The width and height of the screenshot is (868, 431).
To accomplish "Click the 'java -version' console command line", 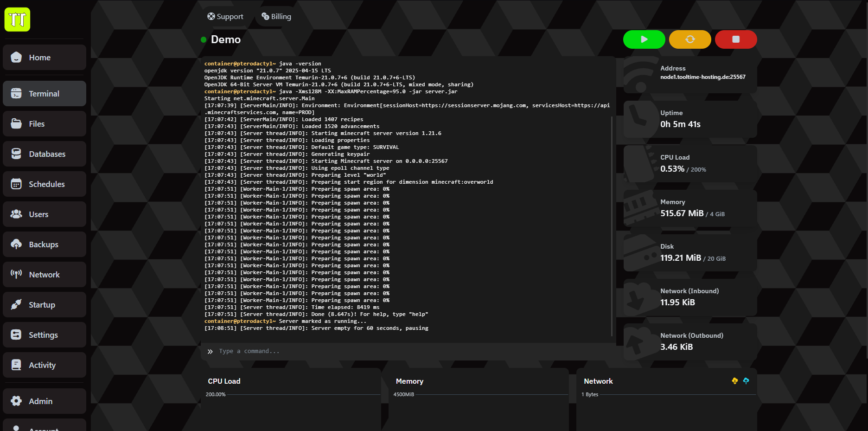I will click(x=263, y=64).
